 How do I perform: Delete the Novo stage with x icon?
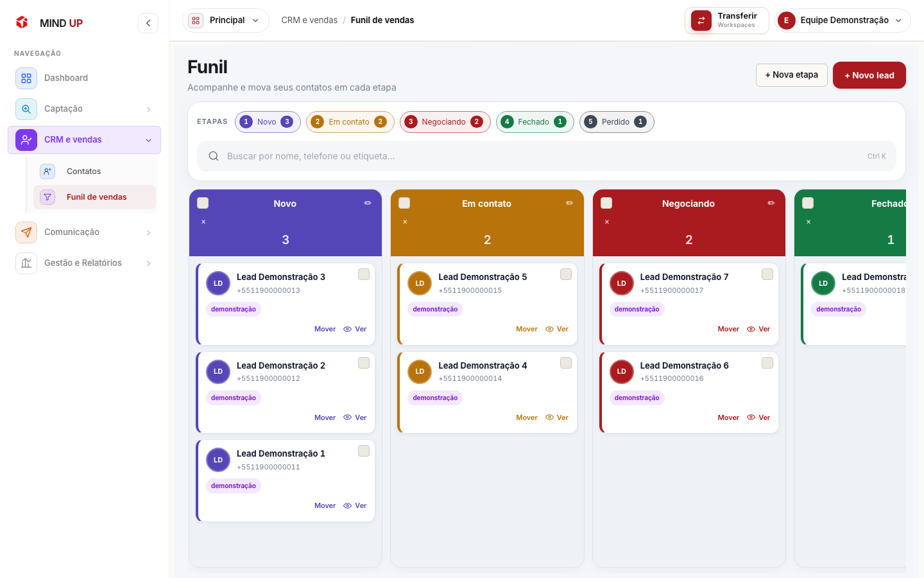point(203,222)
